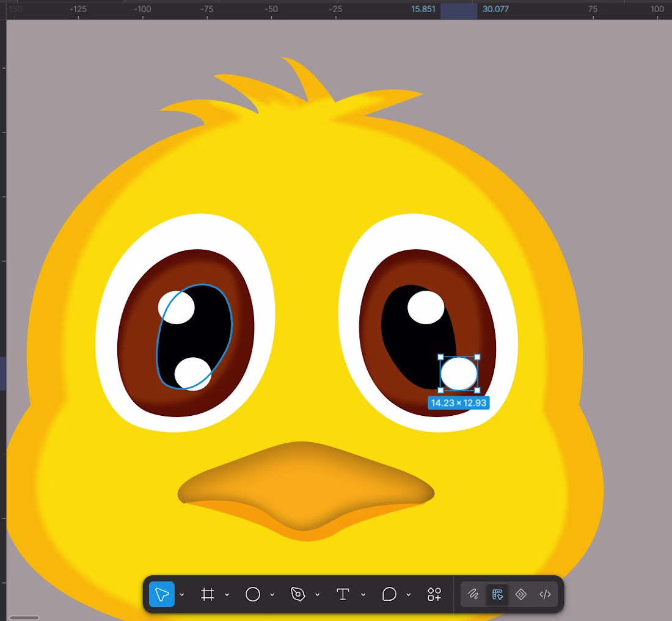The image size is (672, 621).
Task: Click the upper white highlight in the right eye
Action: (x=426, y=308)
